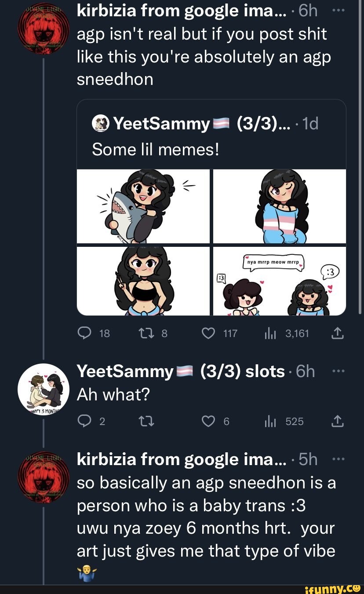Open more options on kirbizia's bottom reply
The width and height of the screenshot is (364, 594).
point(338,459)
